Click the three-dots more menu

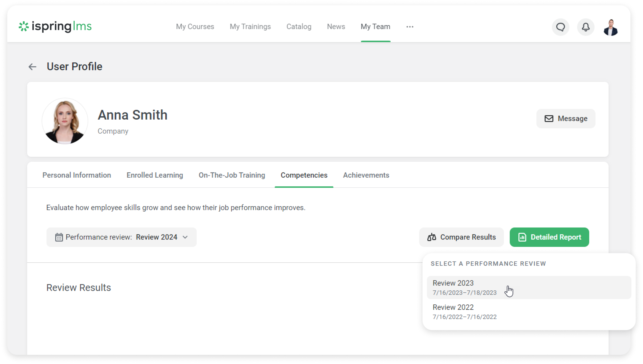(x=410, y=27)
